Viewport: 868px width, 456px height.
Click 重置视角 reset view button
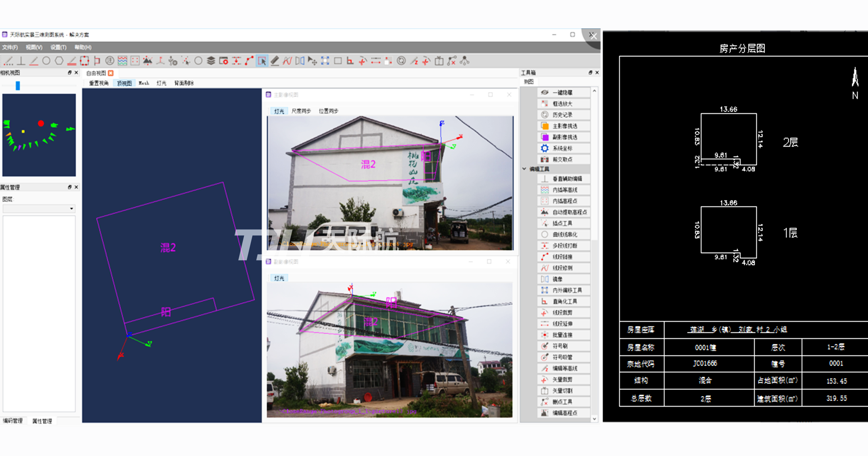click(99, 83)
